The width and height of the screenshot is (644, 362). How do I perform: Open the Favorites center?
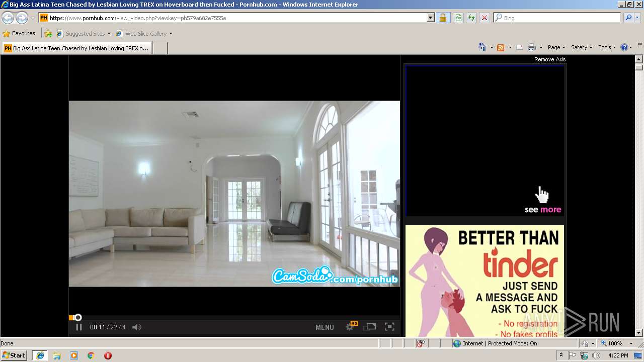(19, 33)
